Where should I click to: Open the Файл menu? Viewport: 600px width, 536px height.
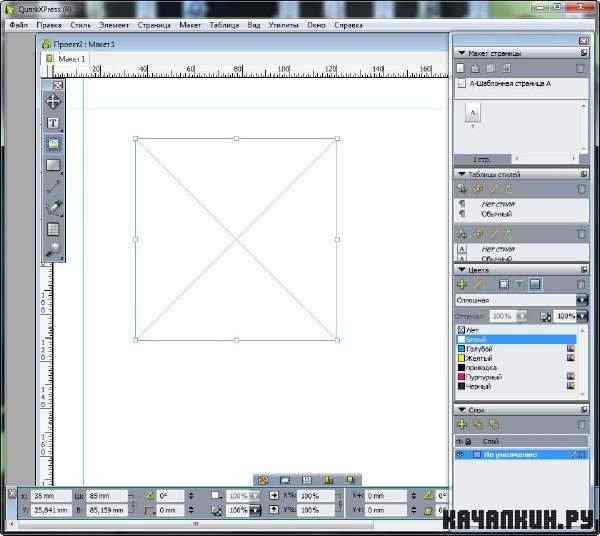tap(19, 25)
